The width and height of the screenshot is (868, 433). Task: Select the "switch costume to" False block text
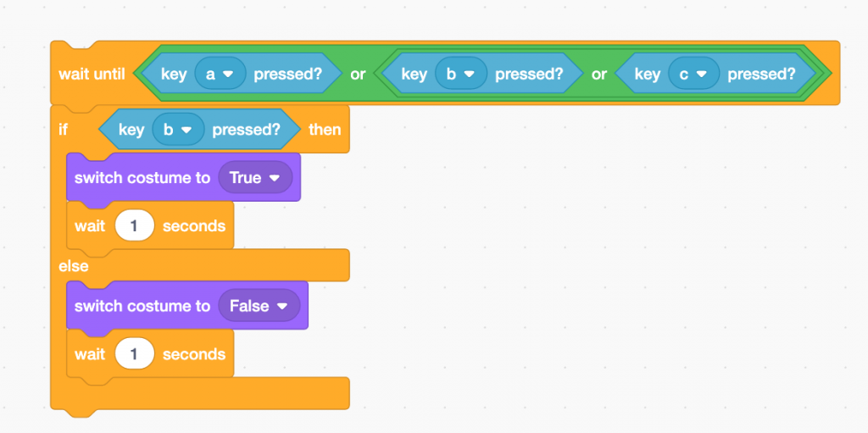142,306
